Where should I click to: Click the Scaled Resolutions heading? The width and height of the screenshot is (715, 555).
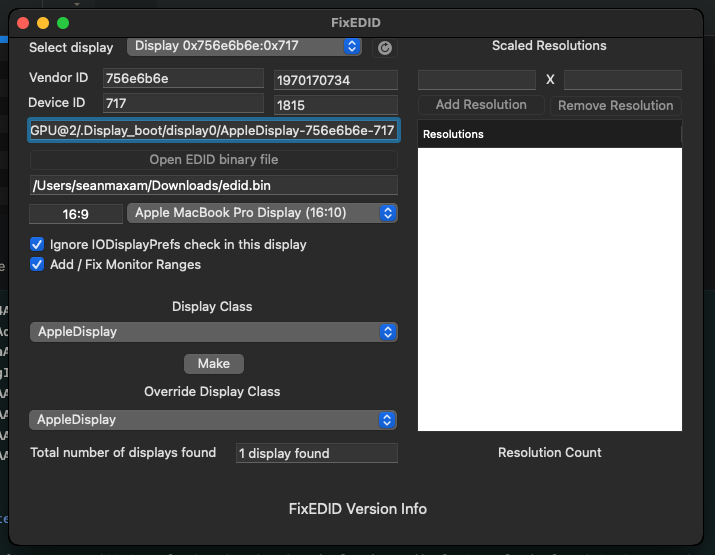[549, 46]
